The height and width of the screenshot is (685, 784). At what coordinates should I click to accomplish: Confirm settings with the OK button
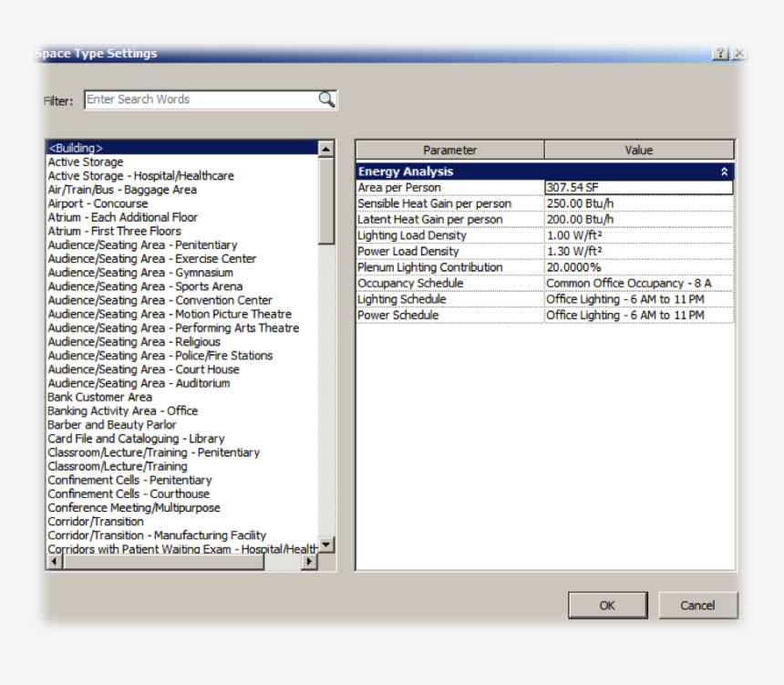607,605
